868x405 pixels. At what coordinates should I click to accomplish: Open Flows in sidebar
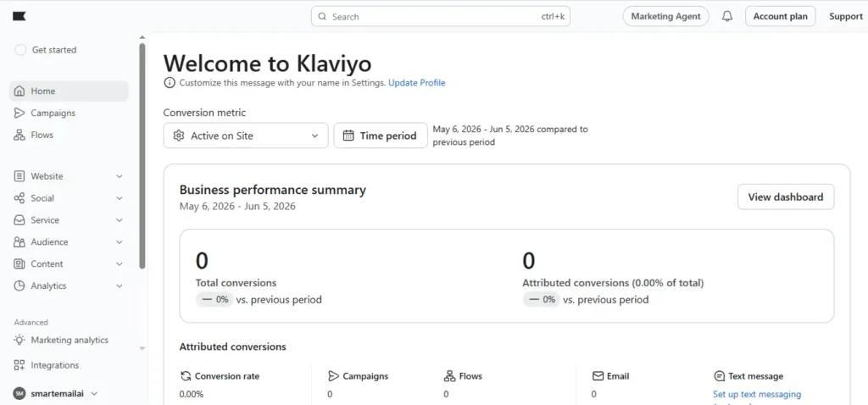click(69, 135)
